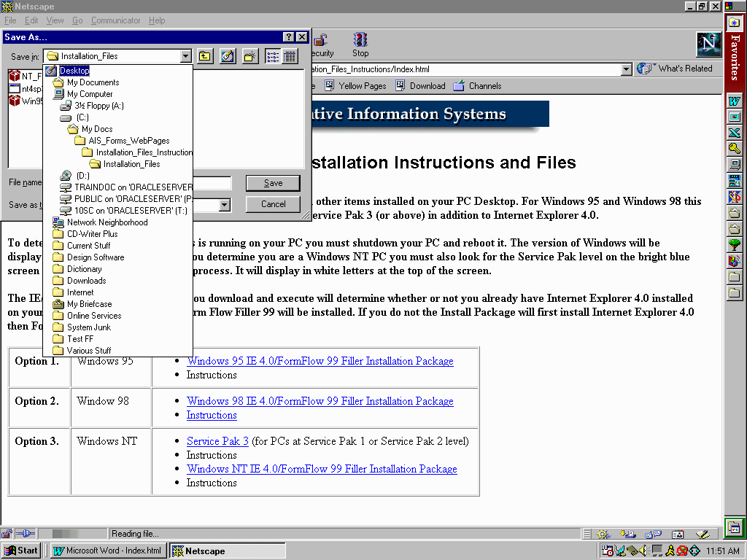Switch to Details view in Save As dialog
This screenshot has height=560, width=747.
point(290,56)
